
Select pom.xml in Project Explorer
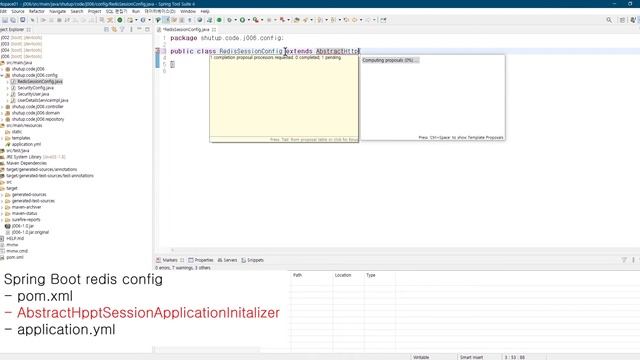(x=15, y=258)
